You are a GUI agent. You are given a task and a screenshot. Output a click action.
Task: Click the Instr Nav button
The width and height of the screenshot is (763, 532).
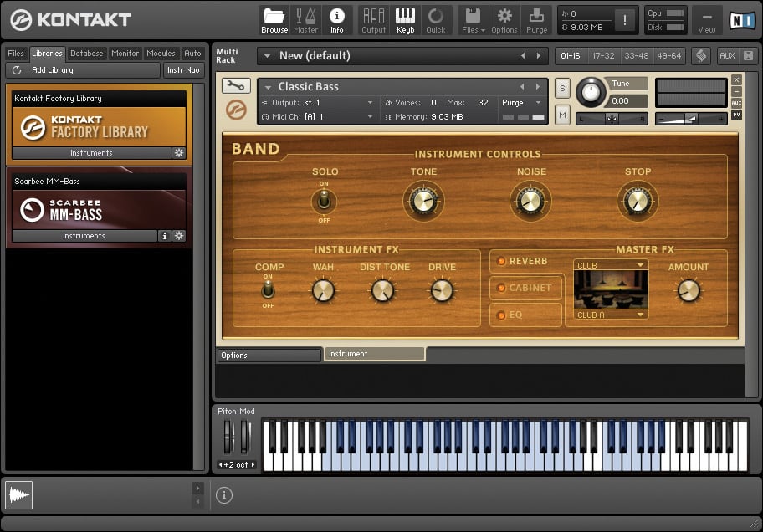pyautogui.click(x=183, y=70)
